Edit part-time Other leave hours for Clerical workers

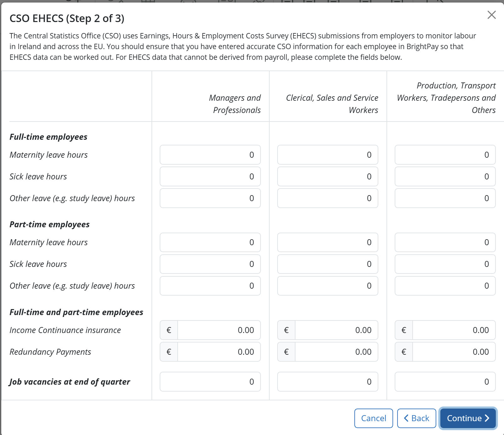tap(328, 285)
